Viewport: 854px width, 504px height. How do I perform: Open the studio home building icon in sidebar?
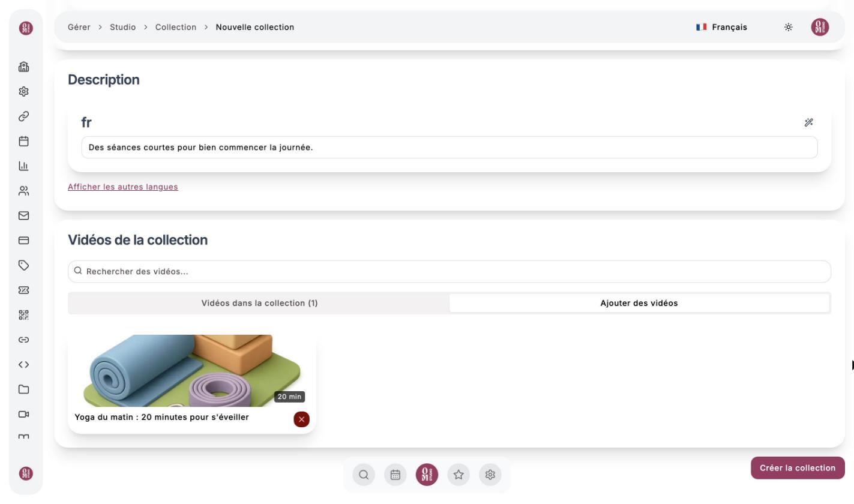24,67
